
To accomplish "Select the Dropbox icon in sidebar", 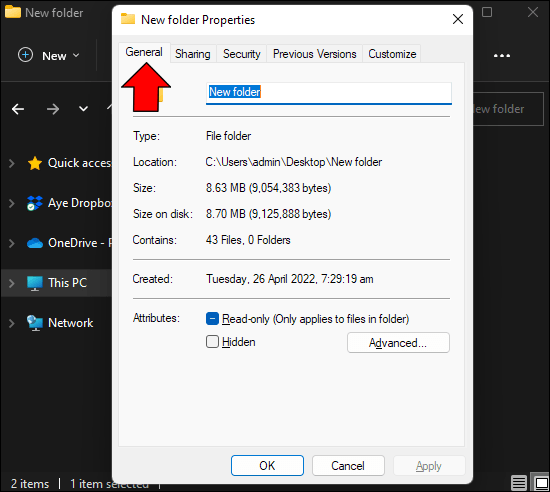I will pos(35,203).
